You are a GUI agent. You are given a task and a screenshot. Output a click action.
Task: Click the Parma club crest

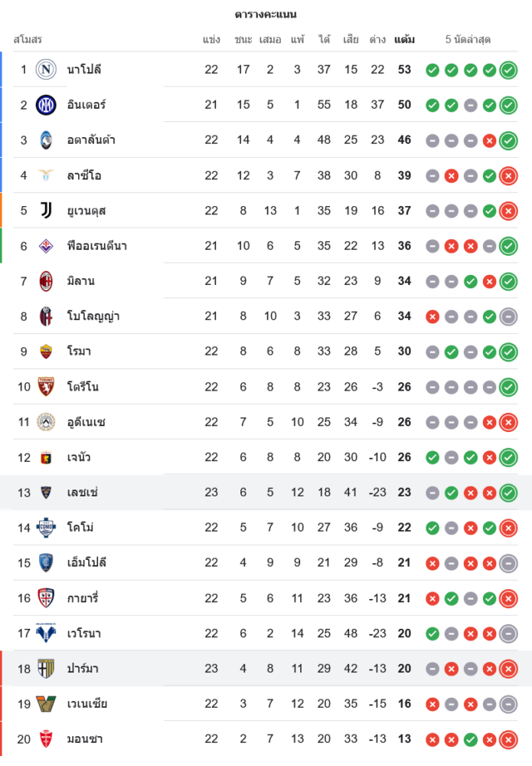coord(46,669)
